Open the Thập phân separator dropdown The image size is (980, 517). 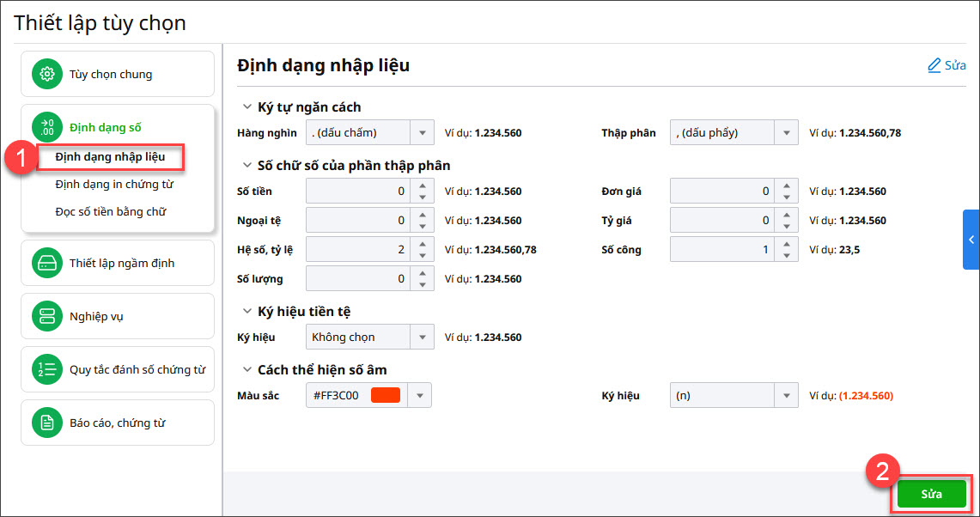click(x=786, y=133)
